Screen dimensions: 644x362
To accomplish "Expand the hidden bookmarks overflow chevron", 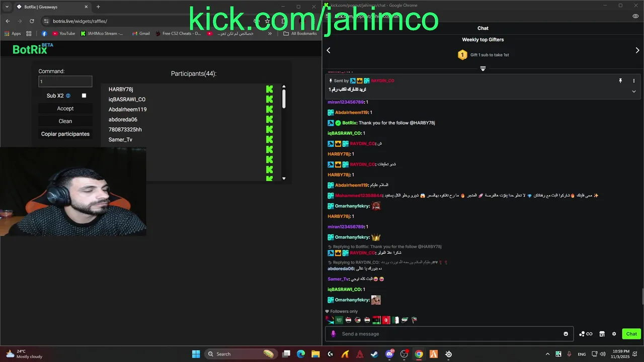I will pyautogui.click(x=270, y=34).
